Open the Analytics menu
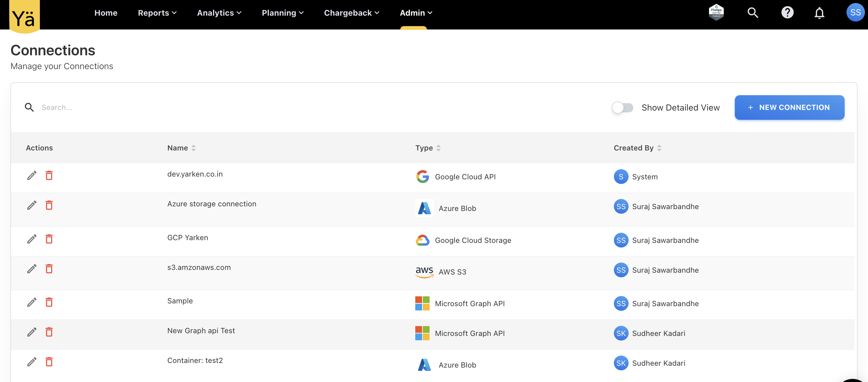The width and height of the screenshot is (868, 382). [219, 13]
